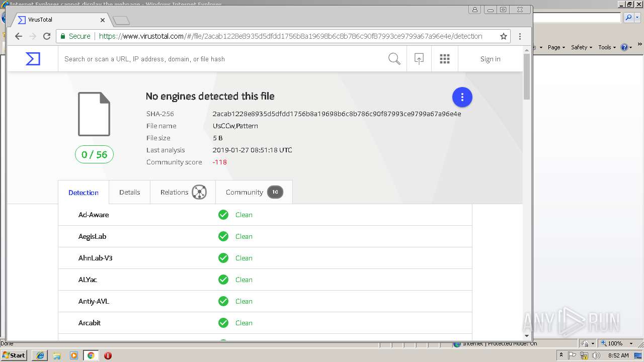Show hidden system tray icons
644x362 pixels.
coord(561,355)
